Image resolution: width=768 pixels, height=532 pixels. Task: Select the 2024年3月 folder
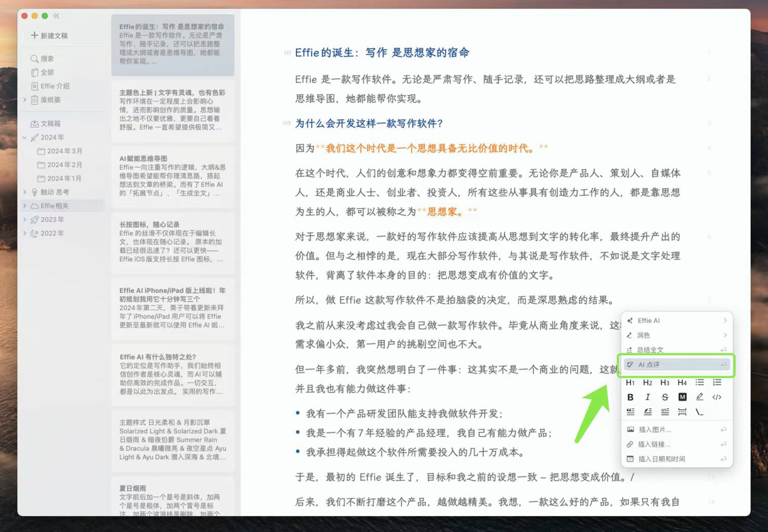pyautogui.click(x=60, y=151)
